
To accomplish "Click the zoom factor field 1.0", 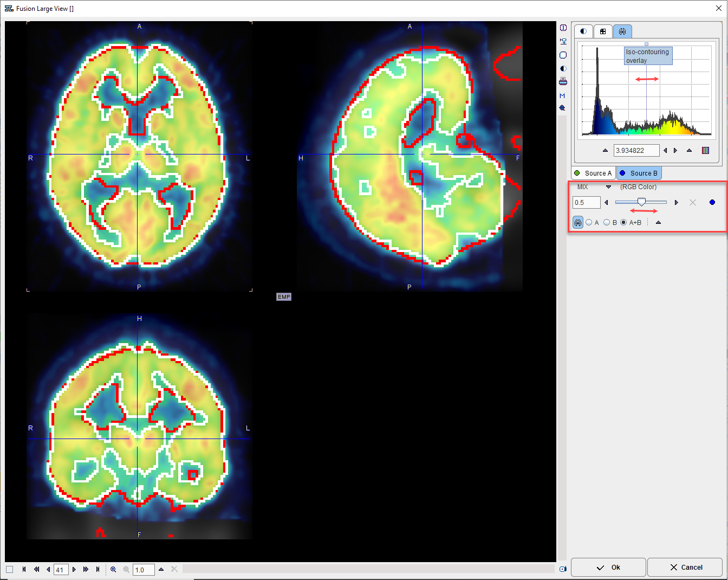I will [144, 570].
